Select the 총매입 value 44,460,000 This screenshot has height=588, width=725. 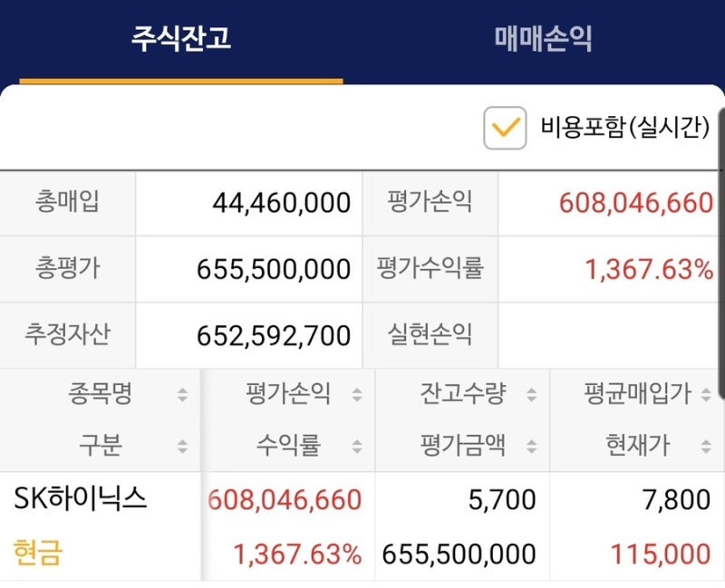282,203
